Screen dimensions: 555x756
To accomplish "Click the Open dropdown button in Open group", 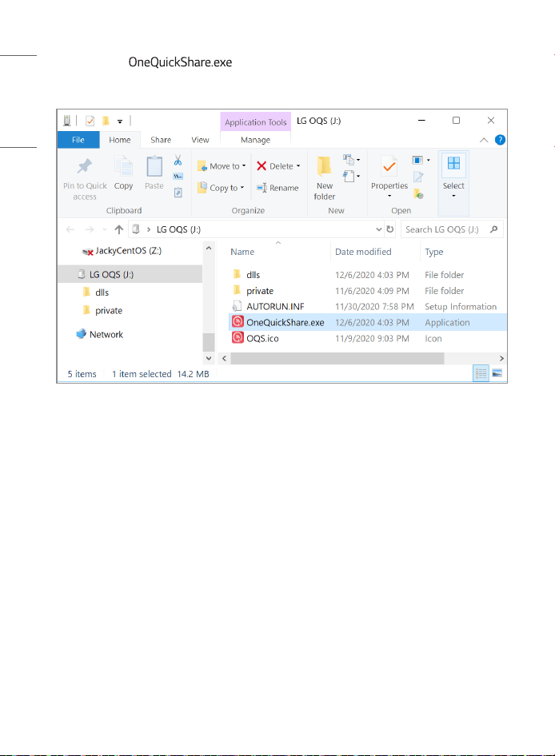I will 421,160.
